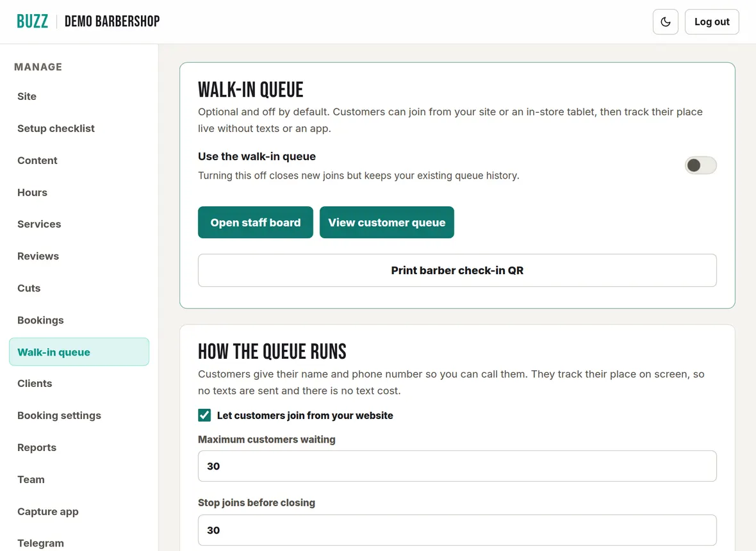Open Booking settings

pyautogui.click(x=79, y=416)
